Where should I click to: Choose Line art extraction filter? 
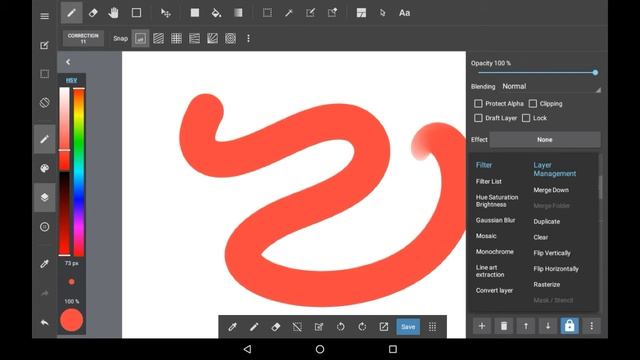tap(490, 271)
